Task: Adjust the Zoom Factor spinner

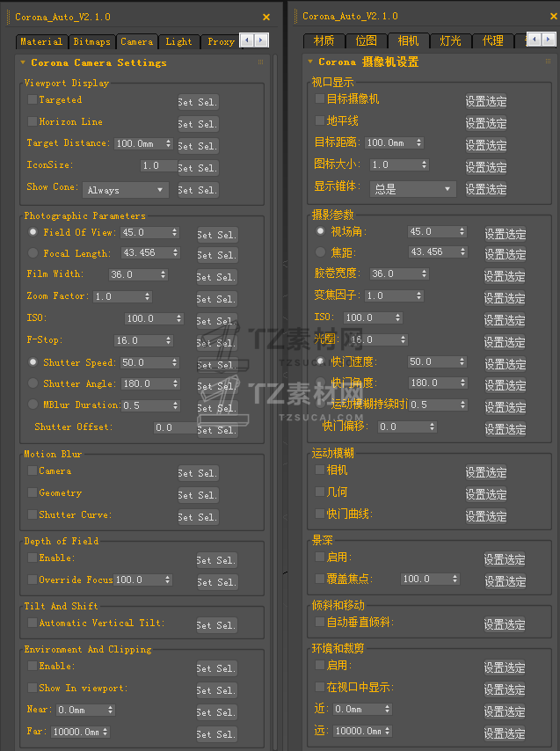Action: click(x=148, y=296)
